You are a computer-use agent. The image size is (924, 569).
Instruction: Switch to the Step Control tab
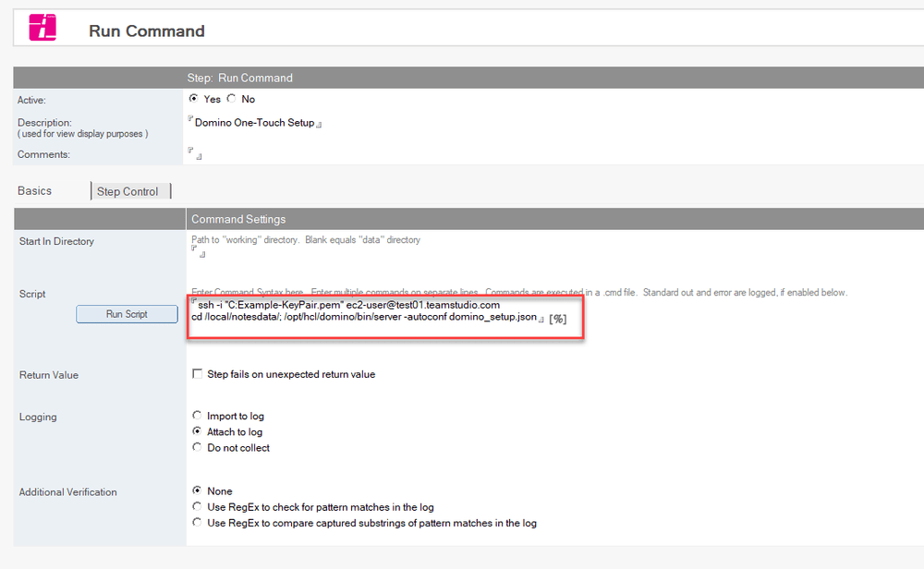coord(130,190)
